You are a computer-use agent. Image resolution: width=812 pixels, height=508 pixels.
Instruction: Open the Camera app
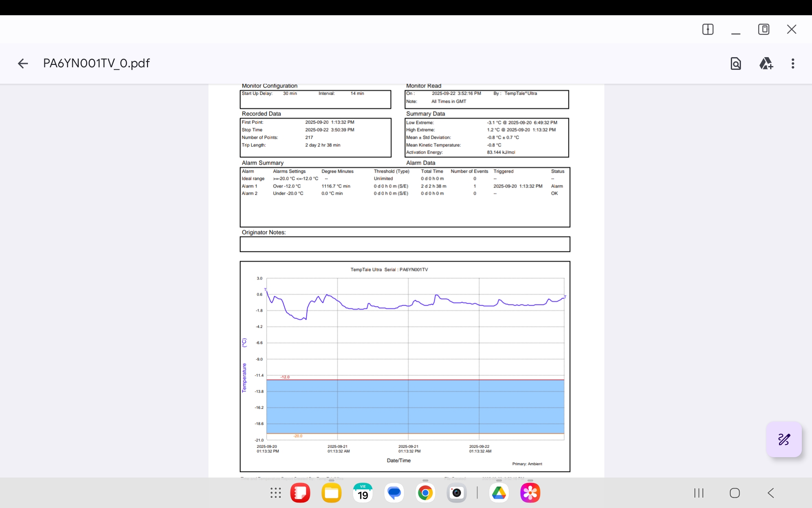[x=457, y=493]
